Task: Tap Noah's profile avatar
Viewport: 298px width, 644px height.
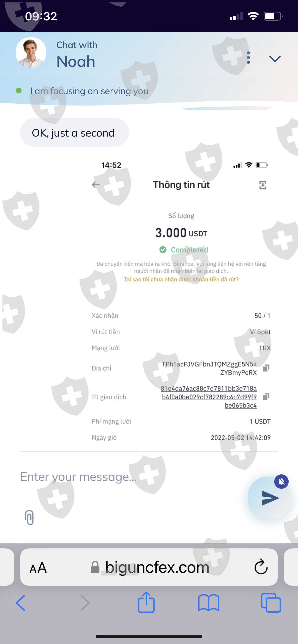Action: (31, 53)
